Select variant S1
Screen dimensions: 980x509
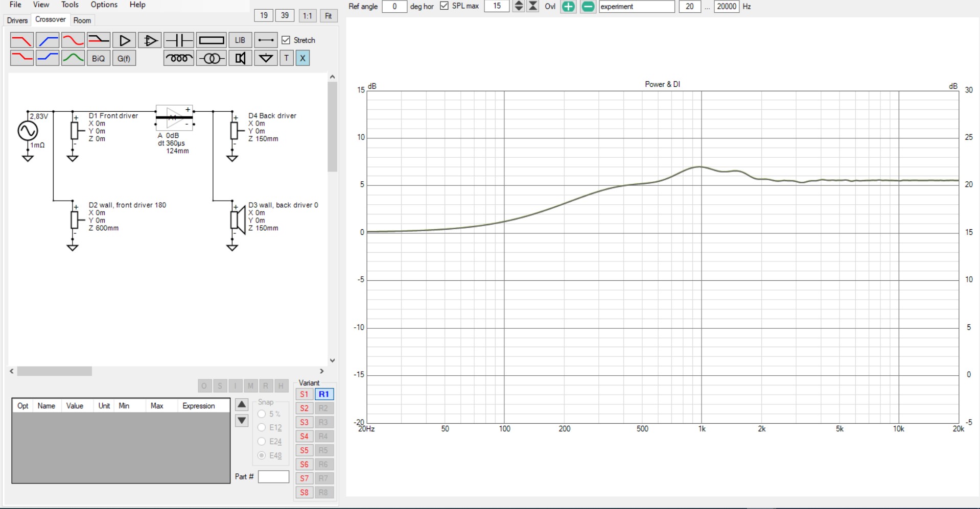click(x=304, y=394)
